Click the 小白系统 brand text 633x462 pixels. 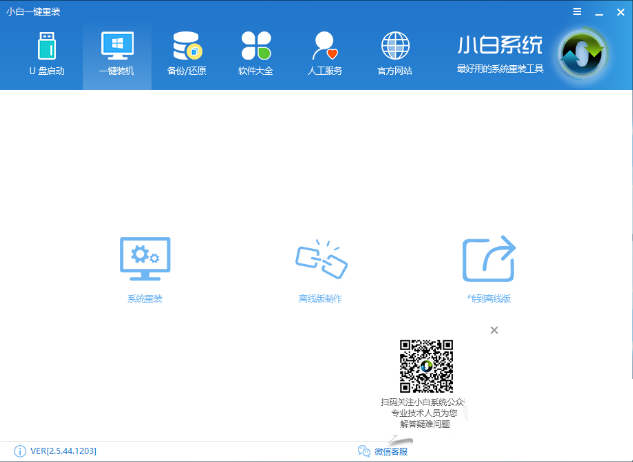pos(500,46)
